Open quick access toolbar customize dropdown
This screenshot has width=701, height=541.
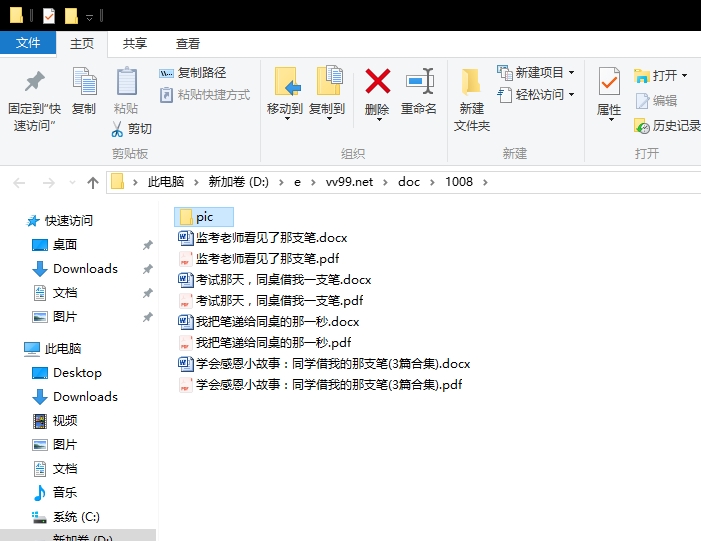89,17
